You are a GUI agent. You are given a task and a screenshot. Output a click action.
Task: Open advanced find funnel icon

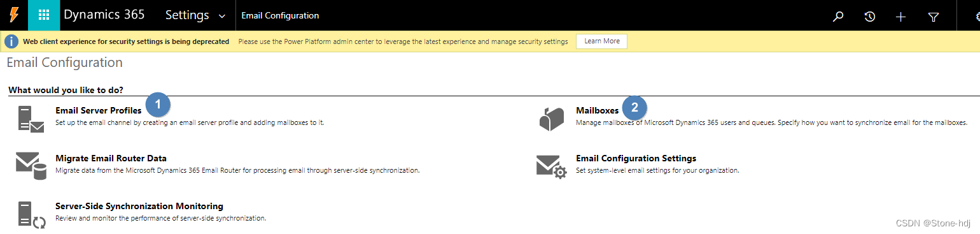[x=933, y=17]
